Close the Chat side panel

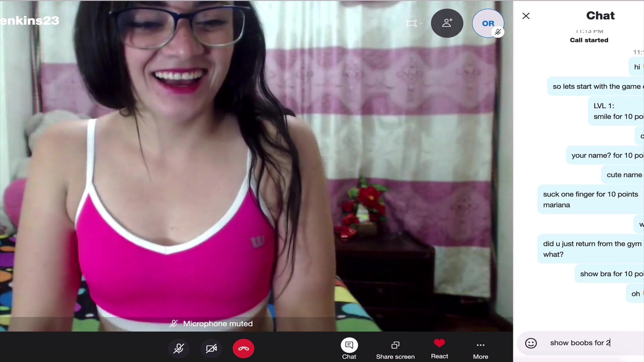(526, 16)
